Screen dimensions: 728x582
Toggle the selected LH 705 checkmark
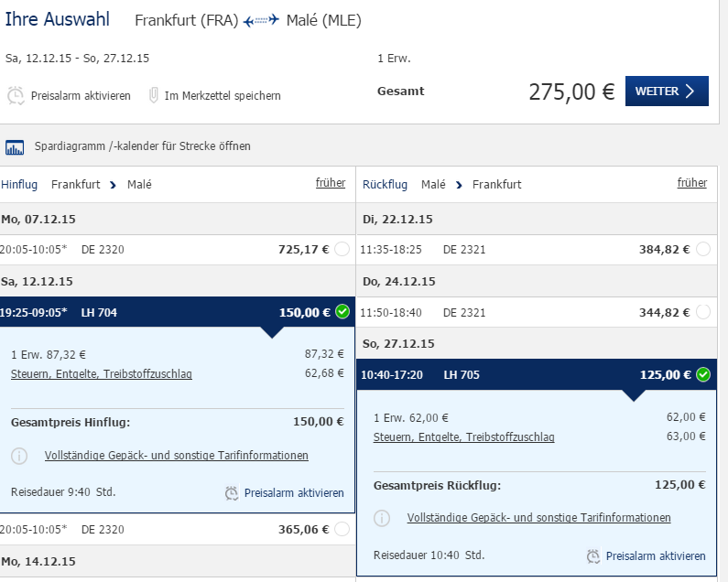[703, 374]
